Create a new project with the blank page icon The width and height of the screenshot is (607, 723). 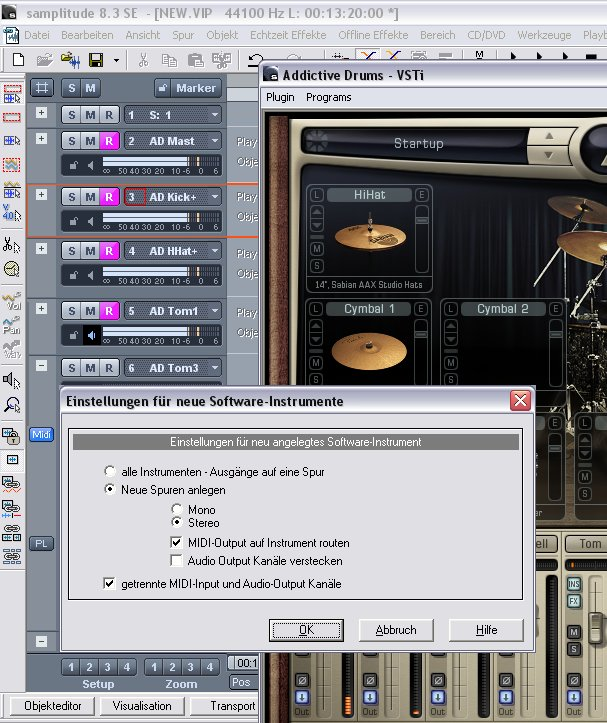point(18,60)
